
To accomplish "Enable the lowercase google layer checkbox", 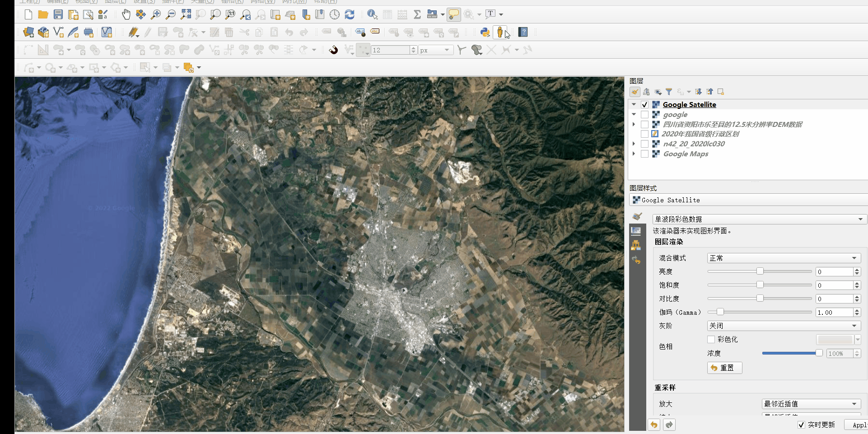I will coord(644,115).
